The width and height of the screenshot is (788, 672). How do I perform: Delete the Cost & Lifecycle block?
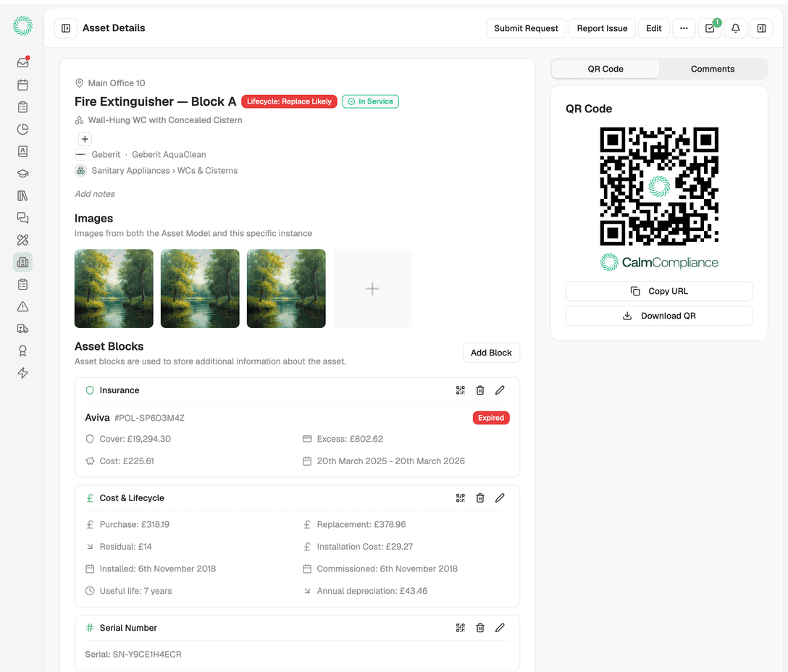click(480, 497)
